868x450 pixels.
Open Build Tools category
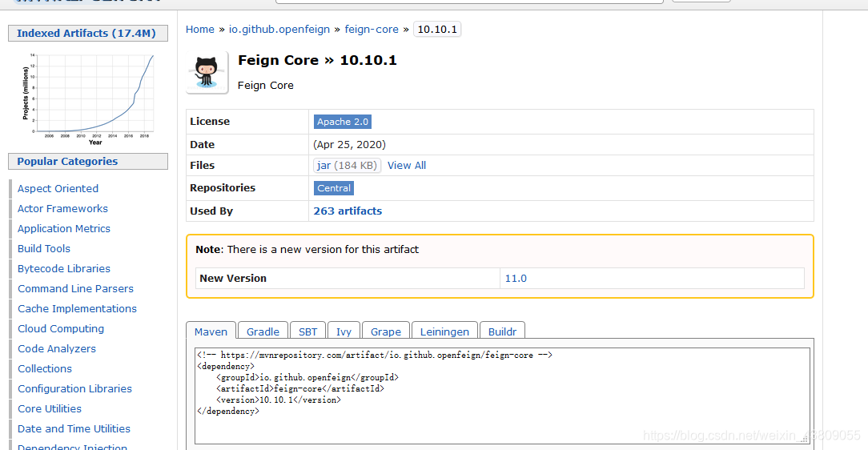(44, 248)
